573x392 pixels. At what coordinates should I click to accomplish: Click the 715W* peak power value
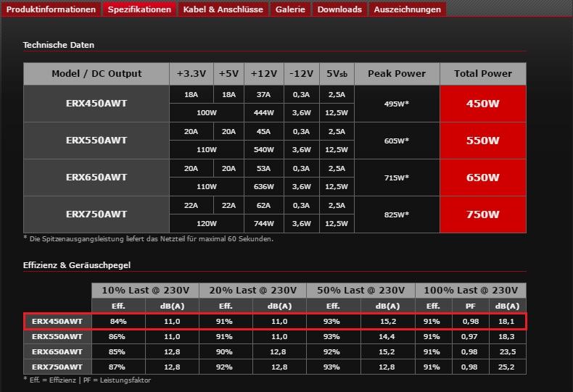pyautogui.click(x=397, y=178)
